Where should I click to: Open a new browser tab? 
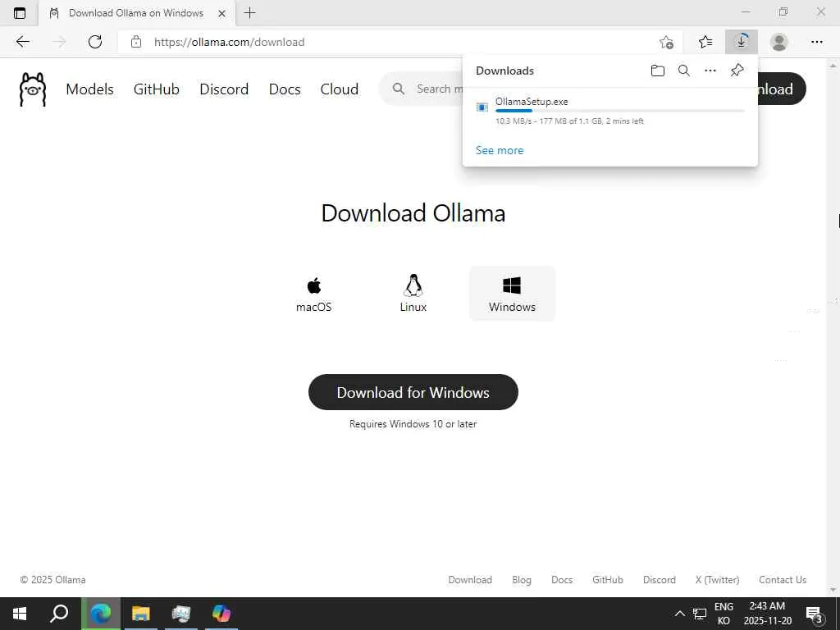click(249, 13)
